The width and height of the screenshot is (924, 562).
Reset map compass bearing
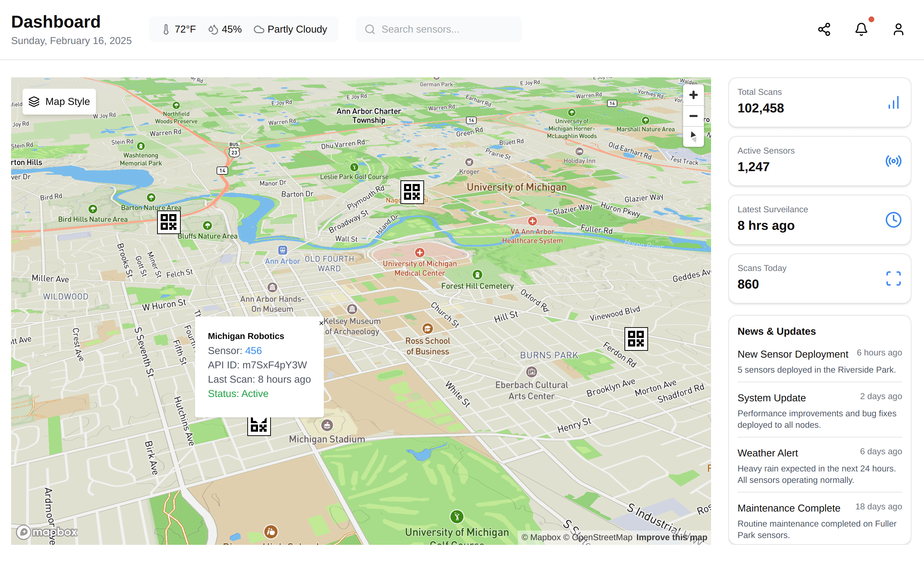coord(693,136)
